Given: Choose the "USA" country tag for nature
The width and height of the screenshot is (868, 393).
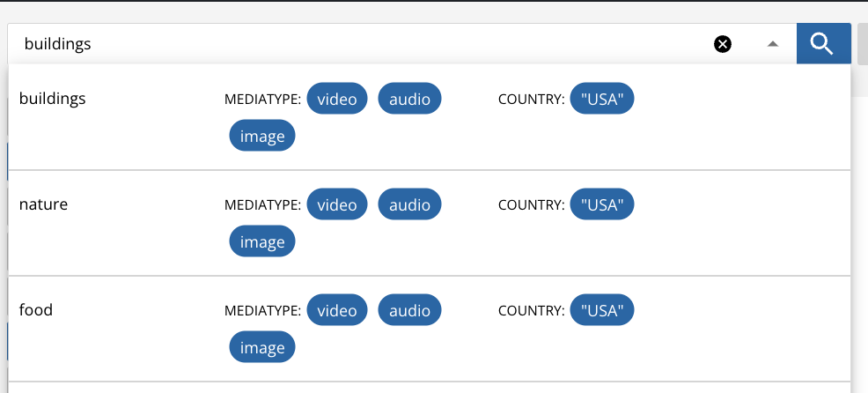Looking at the screenshot, I should 602,205.
